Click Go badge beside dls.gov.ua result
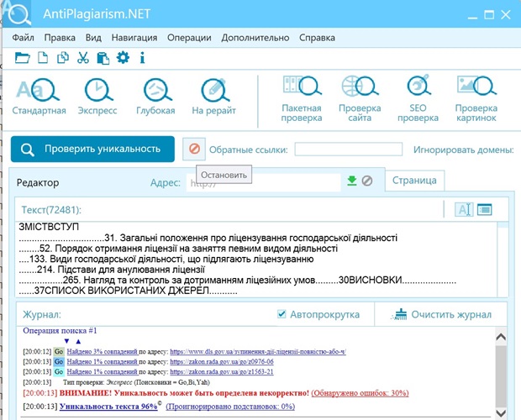Viewport: 521px width, 420px height. click(59, 351)
